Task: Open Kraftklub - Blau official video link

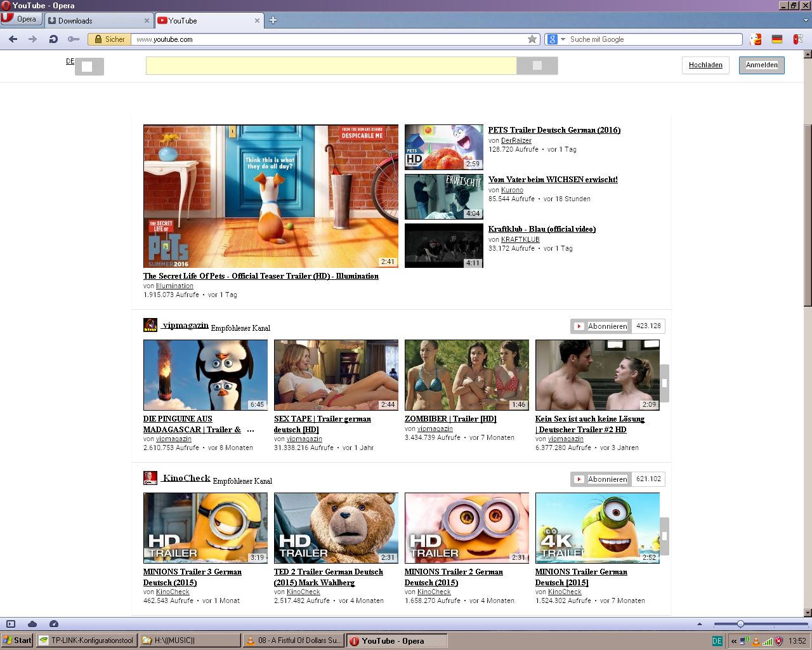Action: [x=542, y=229]
